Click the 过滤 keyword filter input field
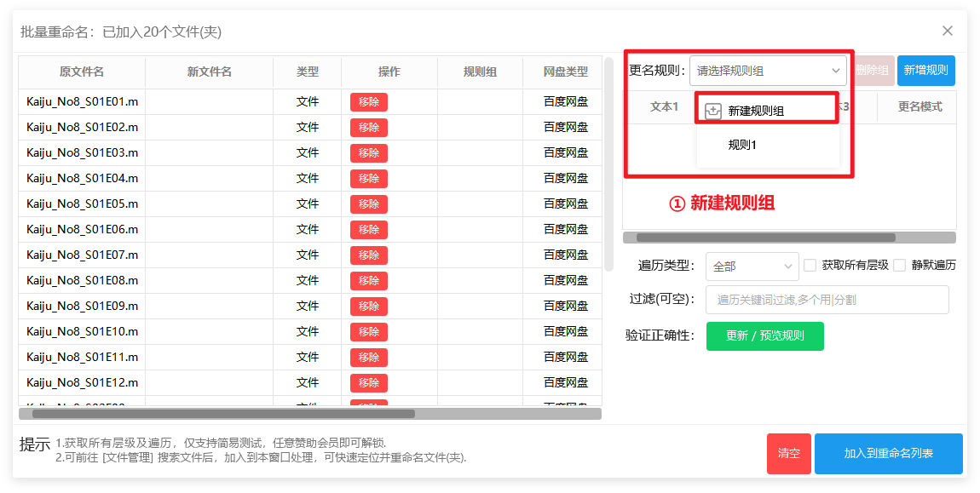980x493 pixels. (x=827, y=300)
